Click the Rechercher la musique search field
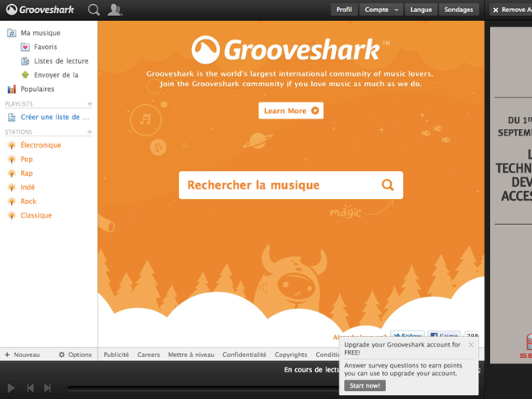Image resolution: width=532 pixels, height=399 pixels. click(x=291, y=185)
